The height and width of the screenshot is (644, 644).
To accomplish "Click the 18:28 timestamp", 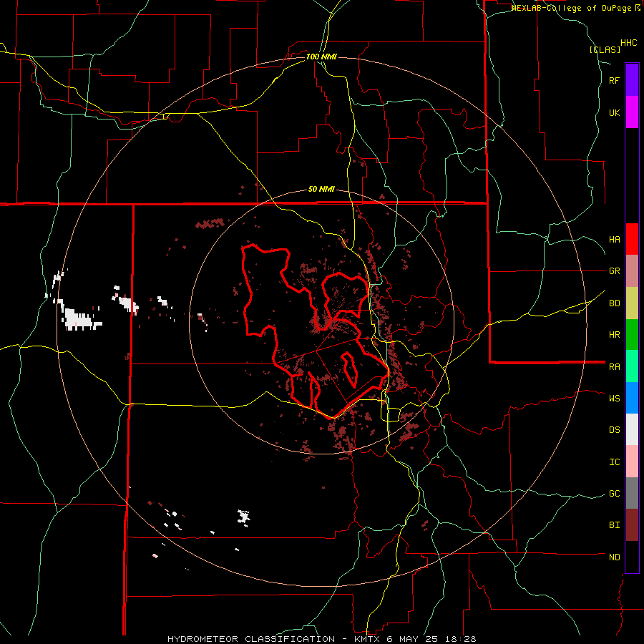I will (462, 639).
